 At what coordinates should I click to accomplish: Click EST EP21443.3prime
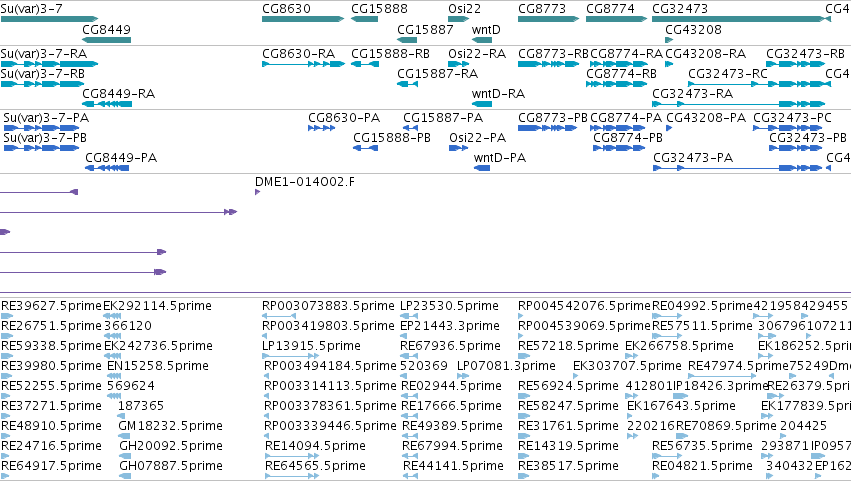coord(450,326)
